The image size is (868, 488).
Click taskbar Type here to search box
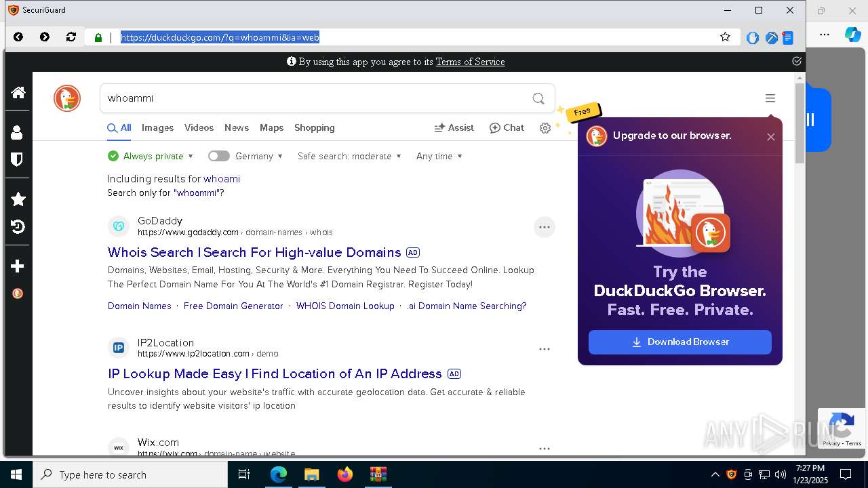tap(130, 474)
